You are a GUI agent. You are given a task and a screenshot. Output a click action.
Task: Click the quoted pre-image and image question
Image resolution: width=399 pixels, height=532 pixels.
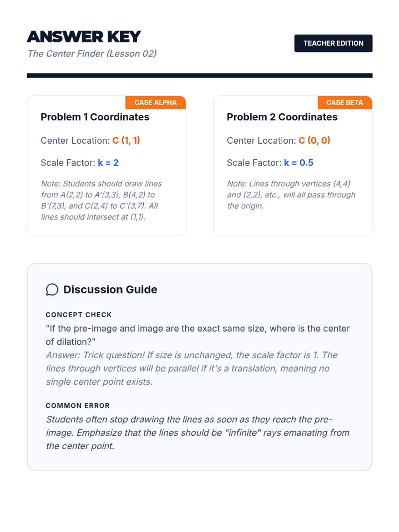pos(198,335)
